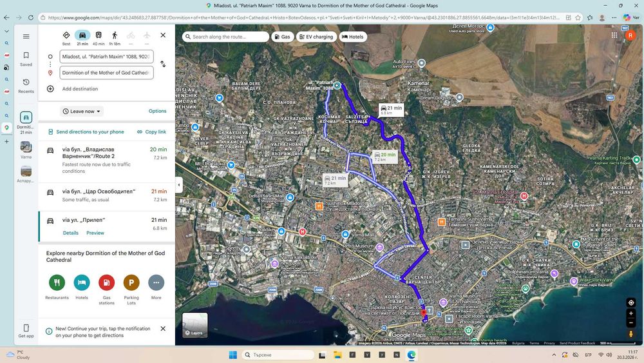644x363 pixels.
Task: Explore nearby Hotels
Action: (x=82, y=287)
